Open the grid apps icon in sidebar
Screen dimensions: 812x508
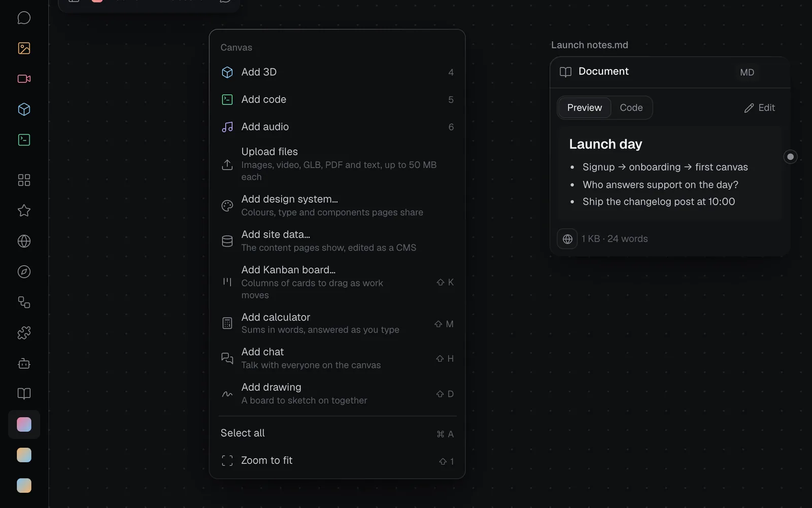point(24,180)
